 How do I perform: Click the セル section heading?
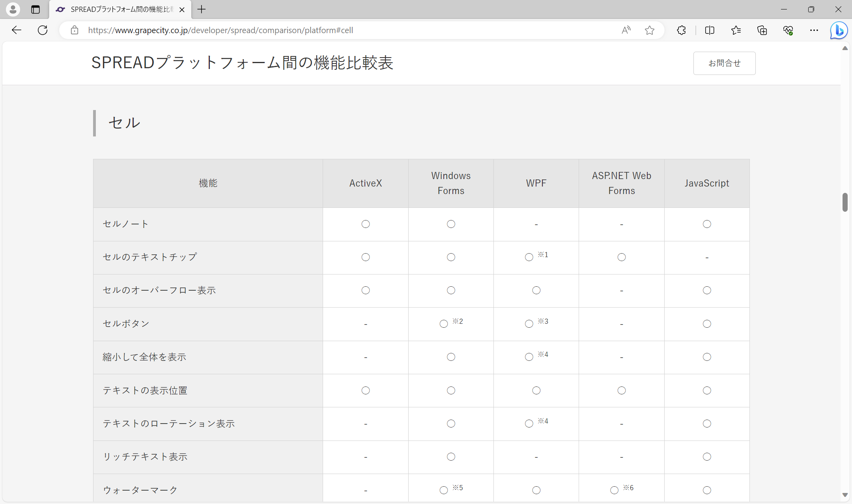[x=124, y=123]
